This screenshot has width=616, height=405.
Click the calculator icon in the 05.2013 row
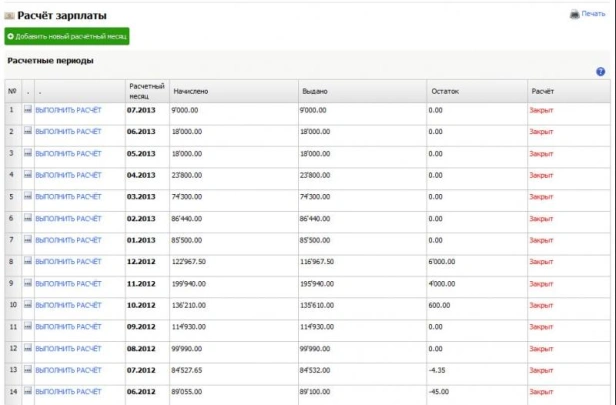pos(28,153)
